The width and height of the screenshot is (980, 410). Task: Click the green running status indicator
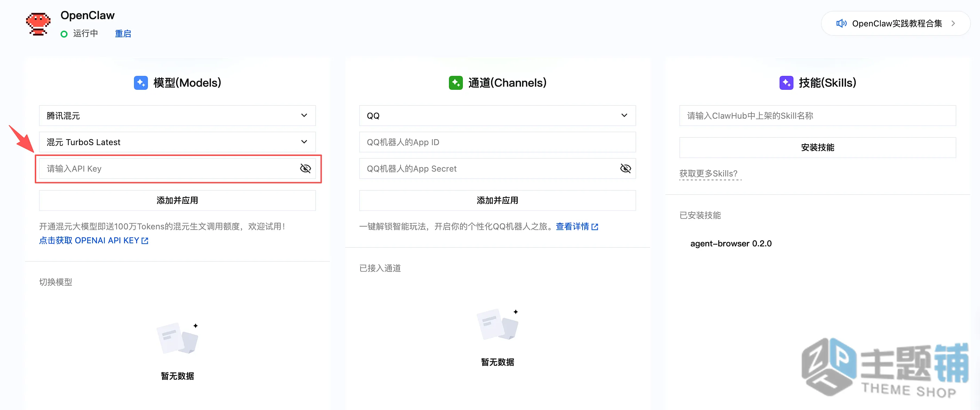tap(64, 34)
